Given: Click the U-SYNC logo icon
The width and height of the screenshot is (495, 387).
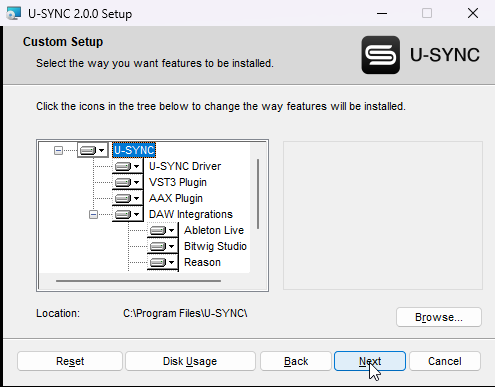Looking at the screenshot, I should (381, 55).
